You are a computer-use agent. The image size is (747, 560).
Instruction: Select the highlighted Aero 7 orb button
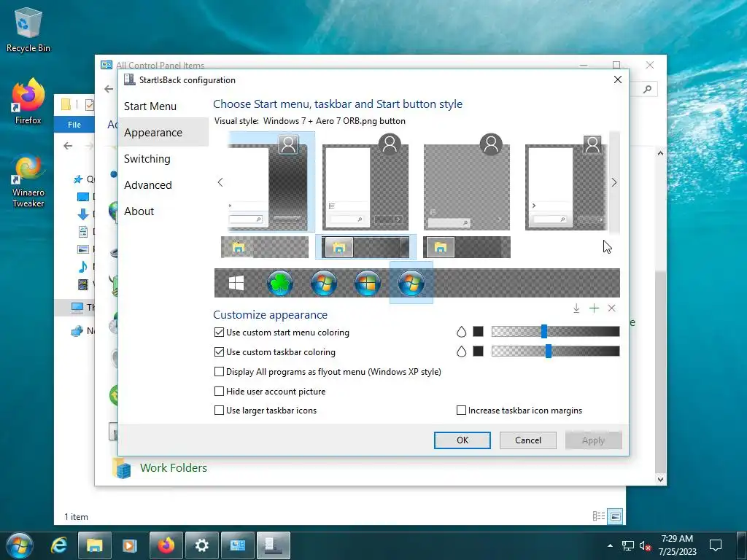point(411,283)
